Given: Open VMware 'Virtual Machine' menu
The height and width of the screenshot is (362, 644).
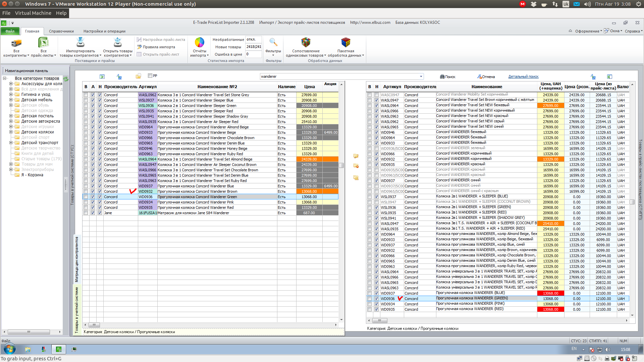Looking at the screenshot, I should pos(33,13).
